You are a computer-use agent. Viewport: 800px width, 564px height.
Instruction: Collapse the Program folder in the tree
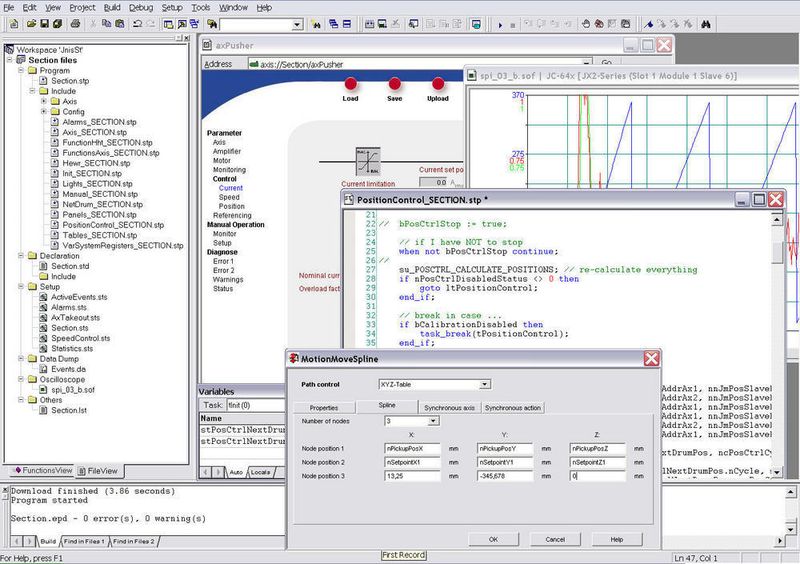coord(21,70)
